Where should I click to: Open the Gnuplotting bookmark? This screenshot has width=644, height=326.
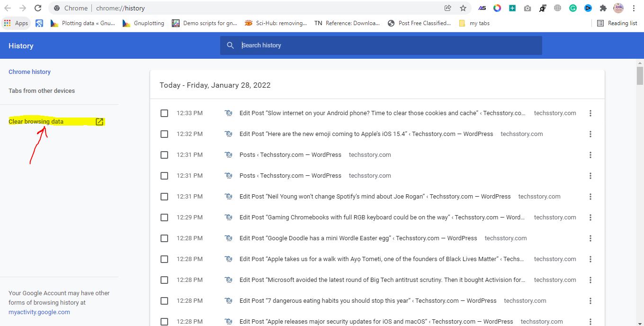143,23
